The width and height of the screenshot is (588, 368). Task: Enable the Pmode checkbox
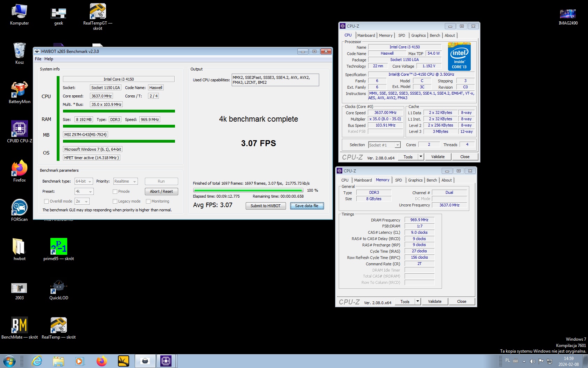tap(115, 191)
